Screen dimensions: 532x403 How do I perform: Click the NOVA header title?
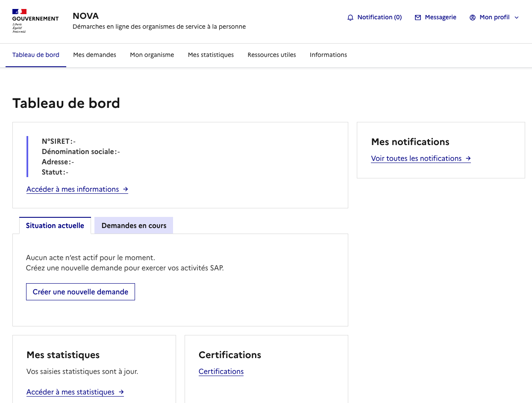click(x=85, y=16)
